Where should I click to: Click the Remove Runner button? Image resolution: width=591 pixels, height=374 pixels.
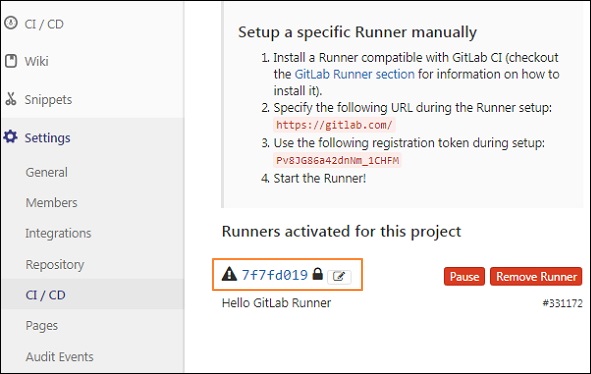(x=536, y=277)
